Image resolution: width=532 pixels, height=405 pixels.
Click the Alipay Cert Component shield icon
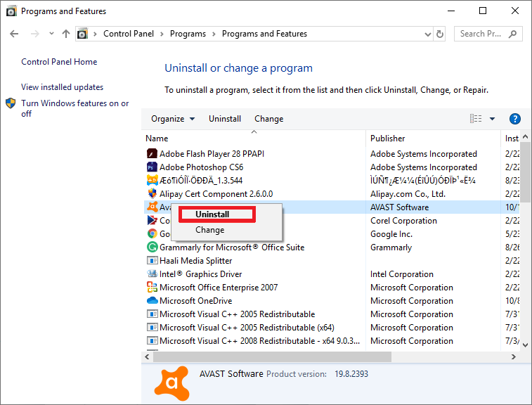[x=152, y=194]
